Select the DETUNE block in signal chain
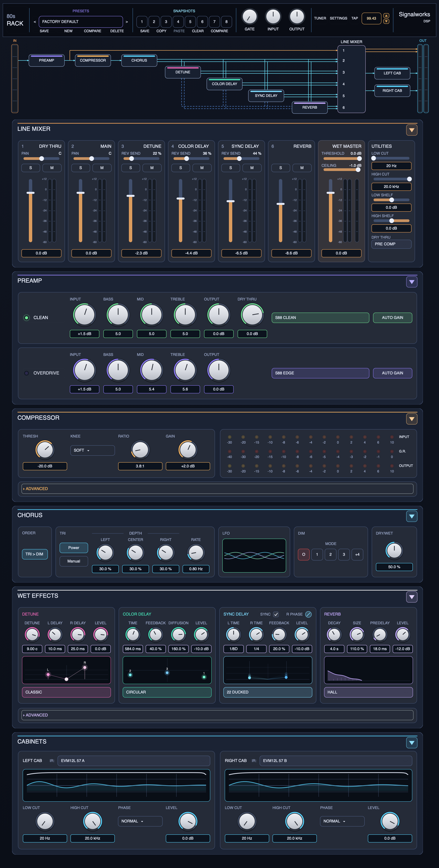439x868 pixels. coord(183,72)
